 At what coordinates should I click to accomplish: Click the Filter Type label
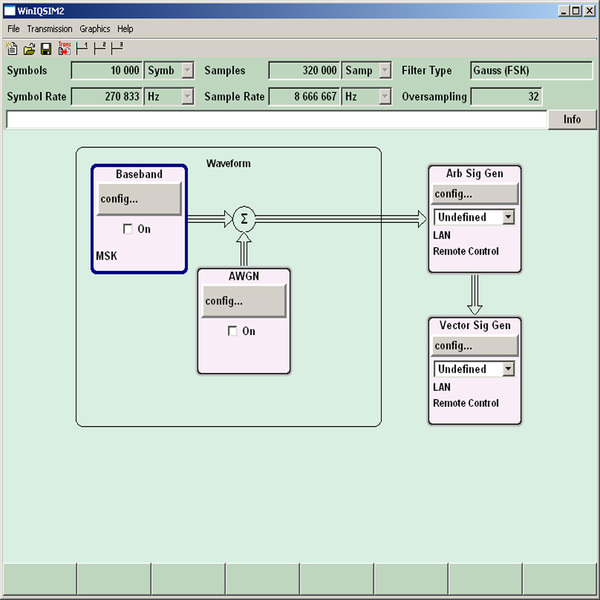(x=427, y=70)
